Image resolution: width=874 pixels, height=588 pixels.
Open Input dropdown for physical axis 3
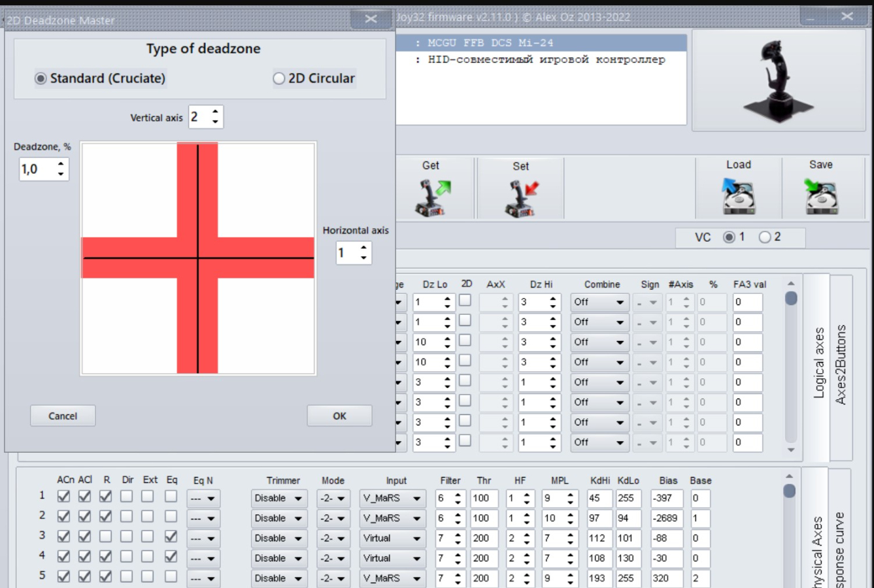(392, 539)
